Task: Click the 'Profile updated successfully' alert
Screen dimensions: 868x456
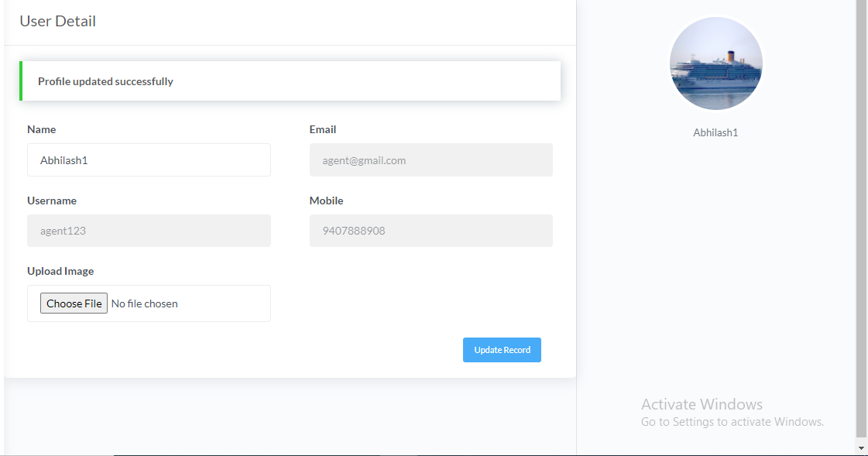Action: pyautogui.click(x=290, y=81)
